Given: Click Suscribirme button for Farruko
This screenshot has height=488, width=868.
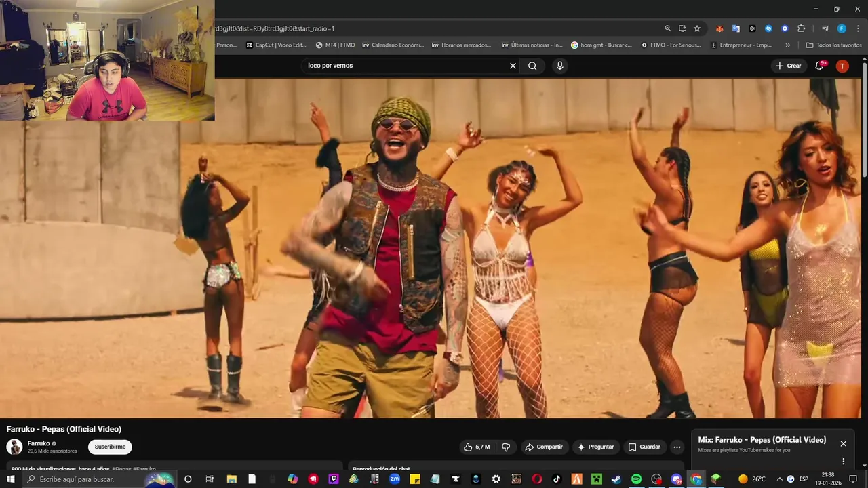Looking at the screenshot, I should tap(110, 447).
